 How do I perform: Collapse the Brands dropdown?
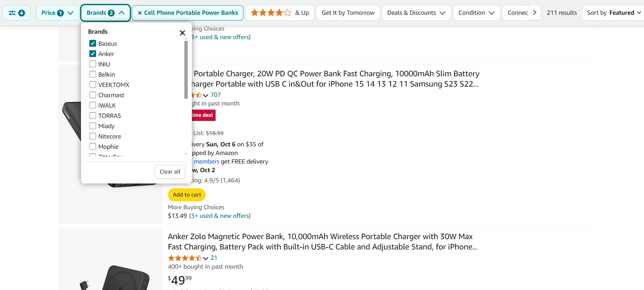coord(105,13)
